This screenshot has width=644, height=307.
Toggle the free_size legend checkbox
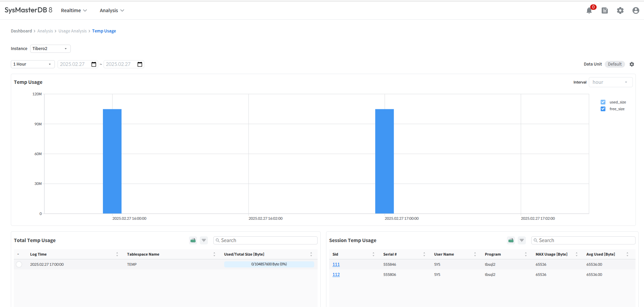point(603,109)
